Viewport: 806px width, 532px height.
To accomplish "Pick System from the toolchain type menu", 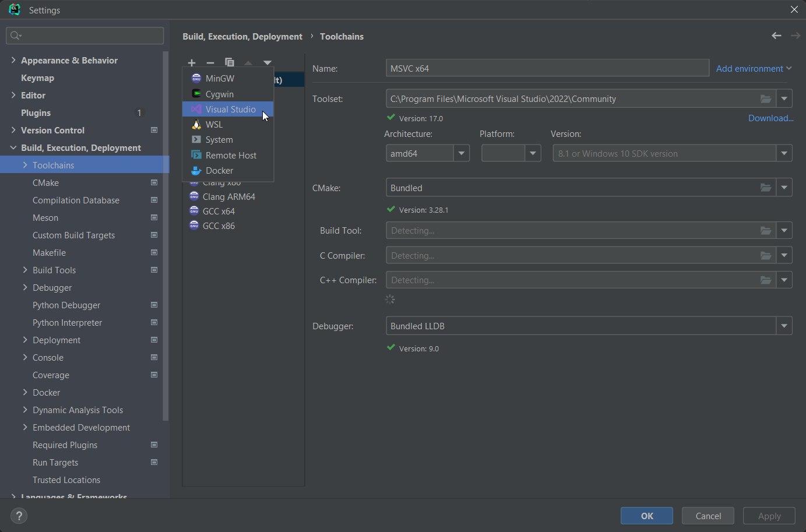I will (228, 140).
